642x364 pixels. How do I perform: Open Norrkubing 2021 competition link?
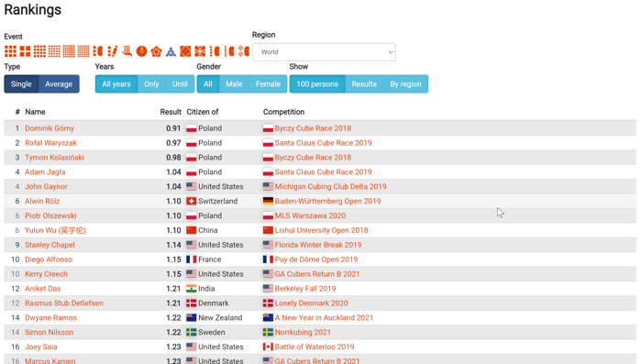pyautogui.click(x=303, y=332)
